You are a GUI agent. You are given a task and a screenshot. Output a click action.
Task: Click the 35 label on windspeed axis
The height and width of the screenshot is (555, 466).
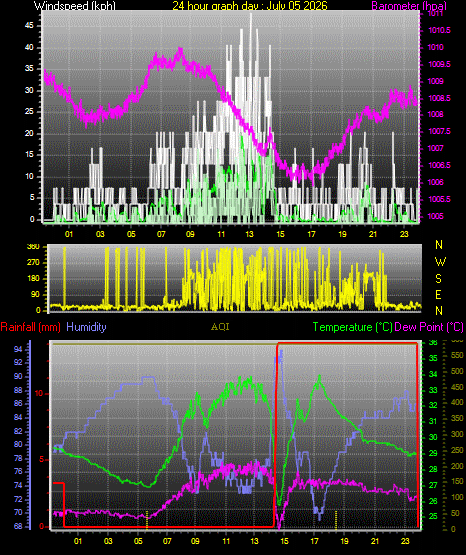[29, 68]
